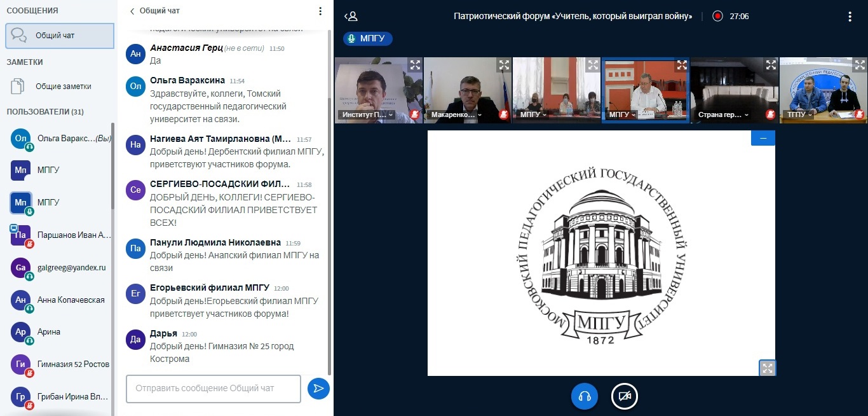
Task: Click the red recording indicator
Action: [x=717, y=17]
